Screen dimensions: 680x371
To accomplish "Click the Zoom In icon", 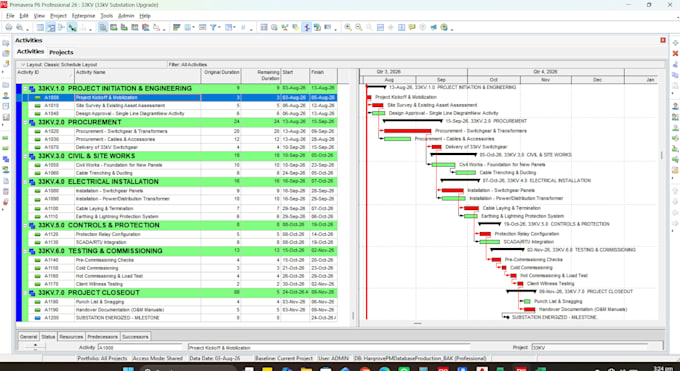I will (348, 27).
